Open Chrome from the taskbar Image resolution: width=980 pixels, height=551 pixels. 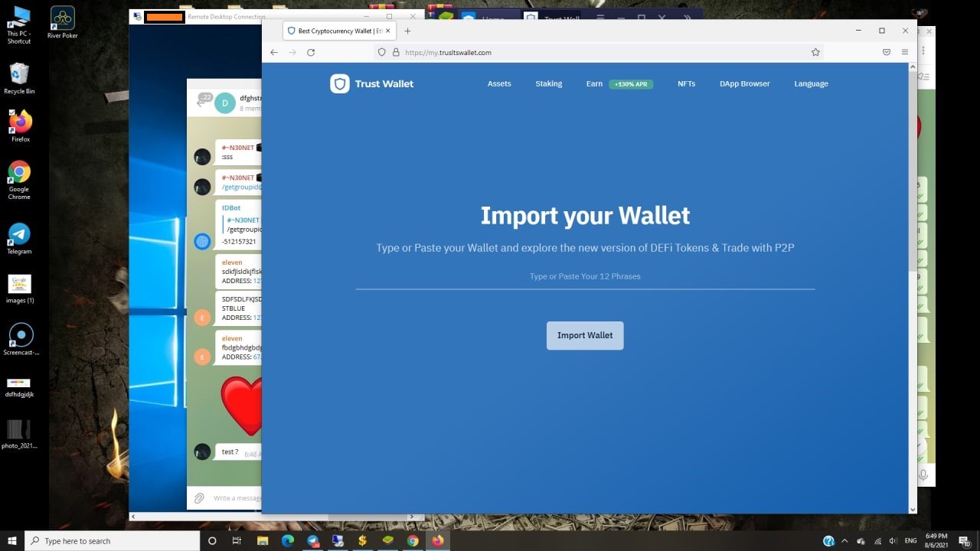(x=413, y=541)
